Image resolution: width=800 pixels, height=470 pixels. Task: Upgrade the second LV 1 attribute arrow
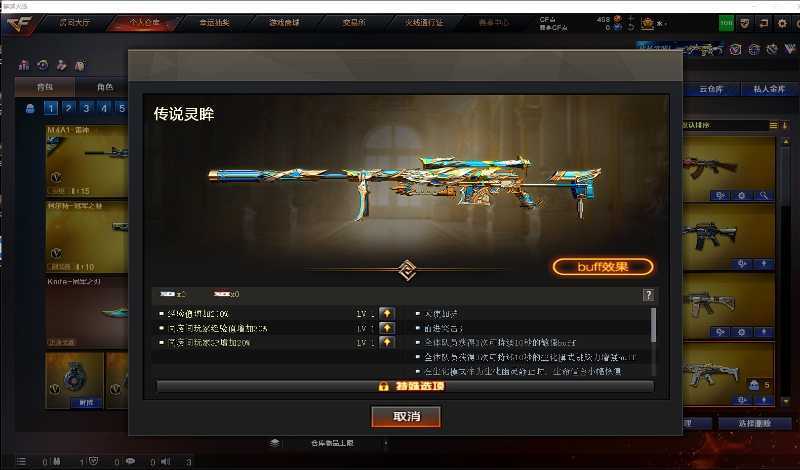[387, 328]
